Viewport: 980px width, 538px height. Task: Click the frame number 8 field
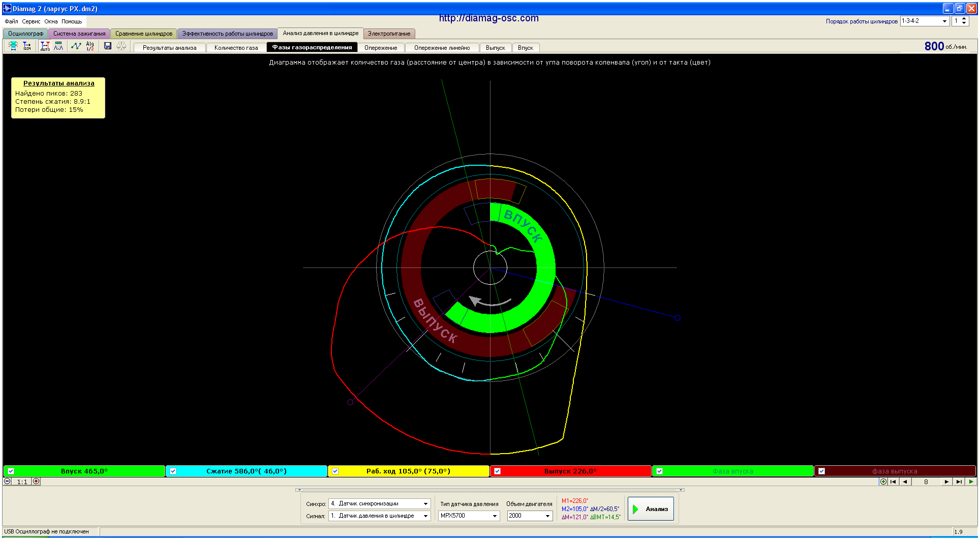tap(926, 482)
